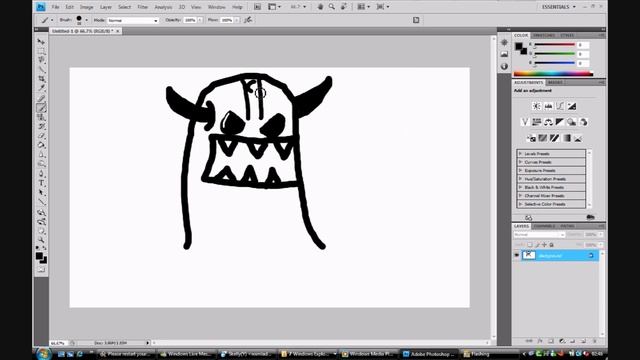Screen dimensions: 640x360
Task: Add a Photo Filter adjustment
Action: 571,122
